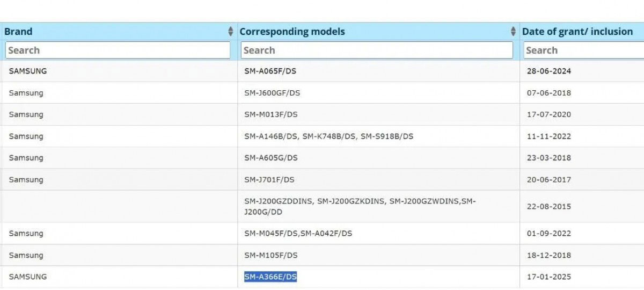The width and height of the screenshot is (644, 290).
Task: Select the SM-M105F/DS model entry
Action: click(270, 255)
